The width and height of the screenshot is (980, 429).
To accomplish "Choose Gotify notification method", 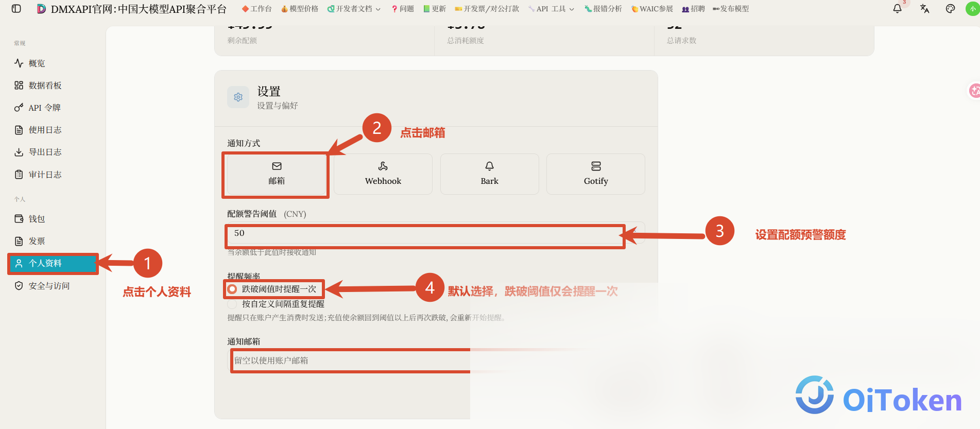I will pyautogui.click(x=596, y=174).
